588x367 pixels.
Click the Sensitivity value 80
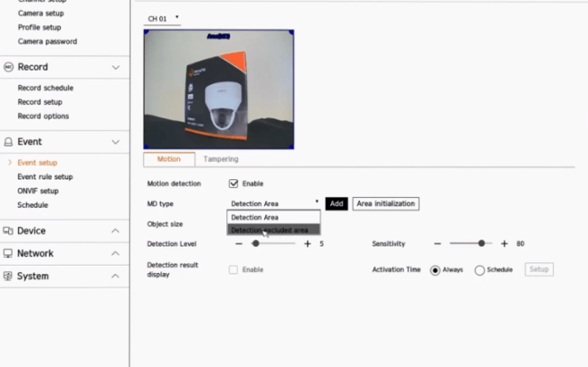[520, 244]
